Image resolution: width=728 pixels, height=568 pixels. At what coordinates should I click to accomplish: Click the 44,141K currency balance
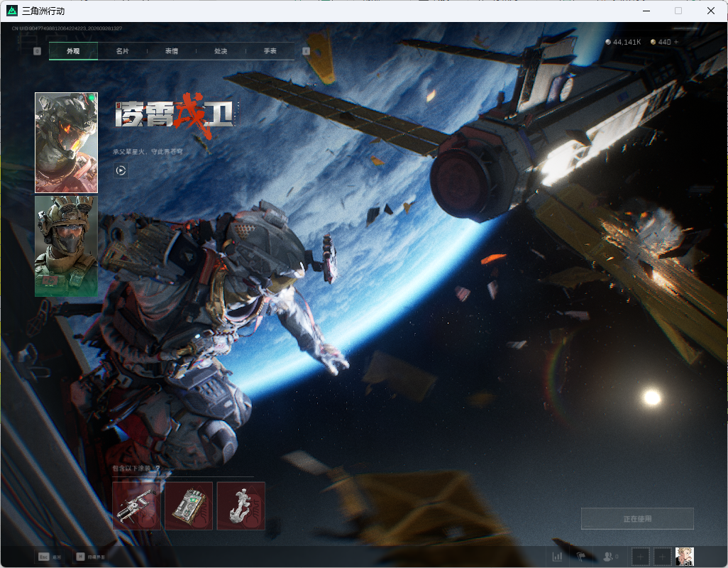click(x=623, y=42)
